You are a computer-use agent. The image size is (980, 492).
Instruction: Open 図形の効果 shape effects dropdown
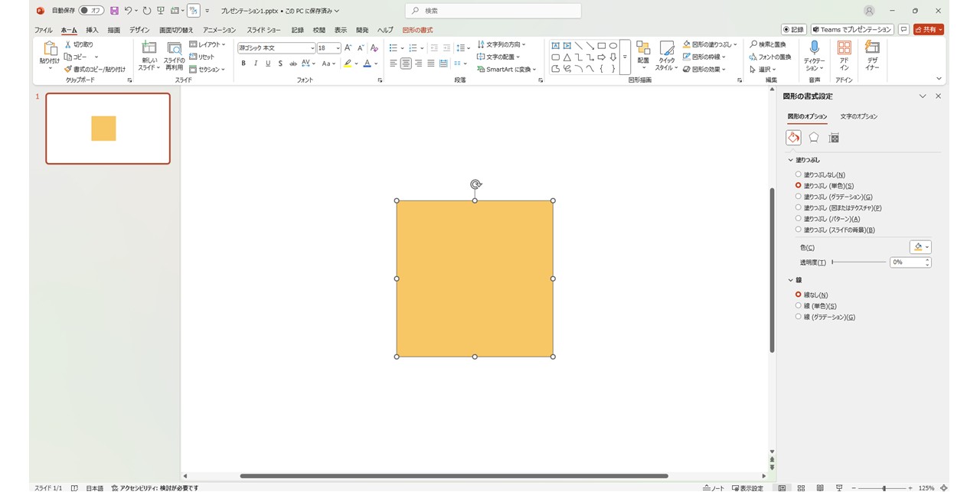coord(704,69)
